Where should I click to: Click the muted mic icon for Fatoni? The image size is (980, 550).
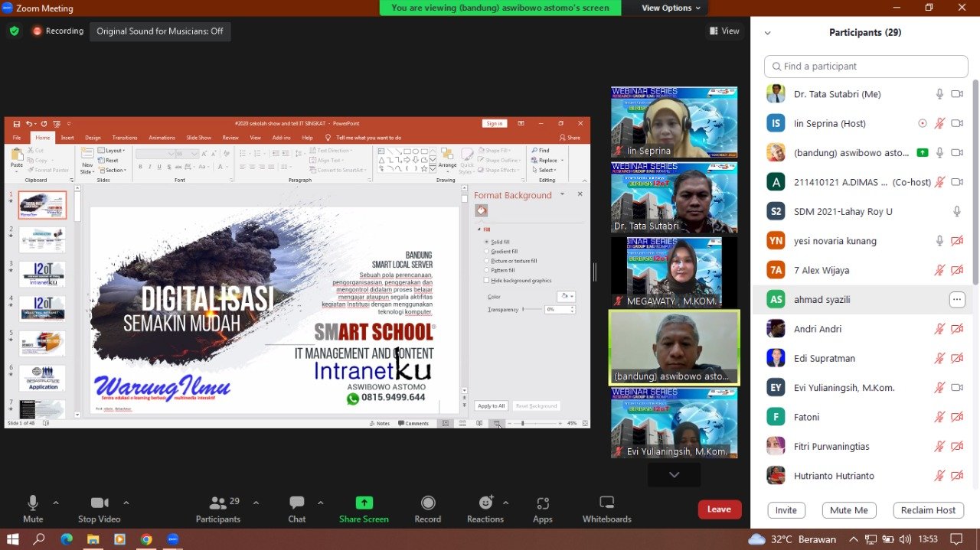click(939, 417)
